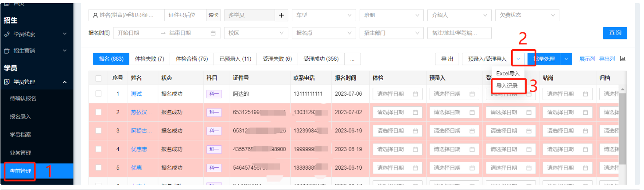Click the 展示列 link

point(587,59)
